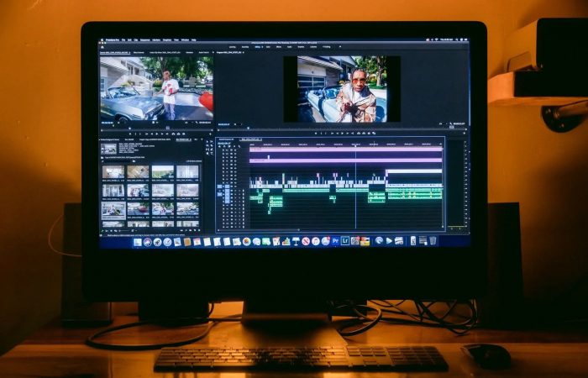588x378 pixels.
Task: Select the Pen tool
Action: pyautogui.click(x=212, y=150)
